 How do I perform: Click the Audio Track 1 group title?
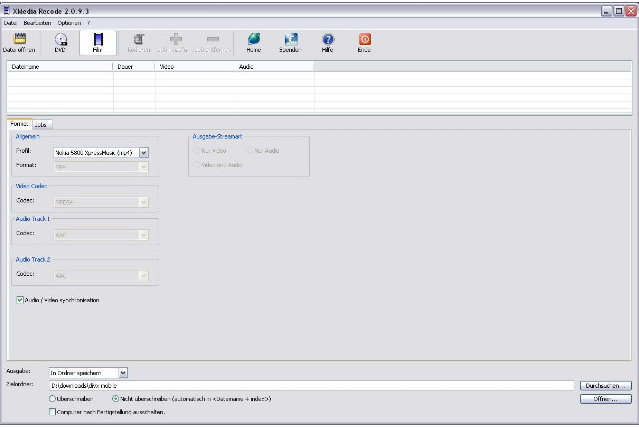coord(33,219)
